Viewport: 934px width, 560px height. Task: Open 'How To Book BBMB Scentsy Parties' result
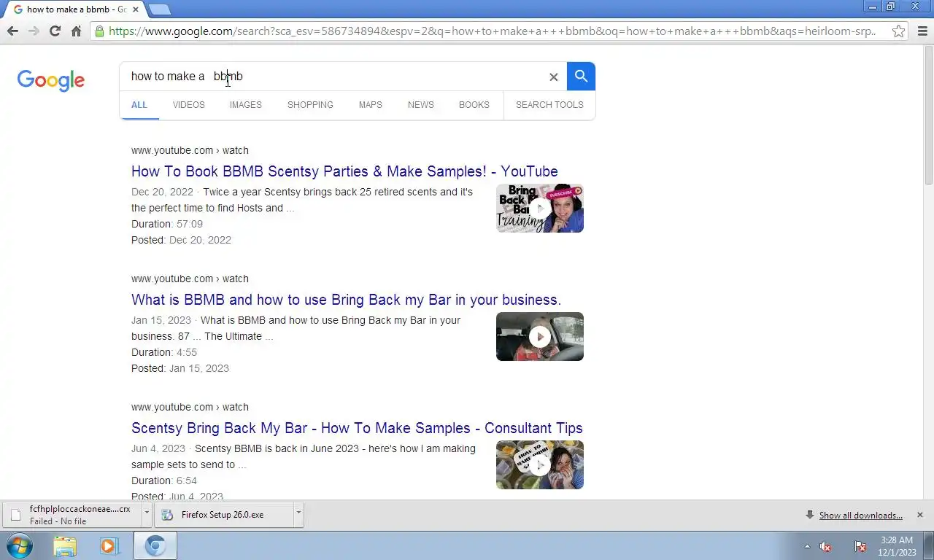pos(344,171)
